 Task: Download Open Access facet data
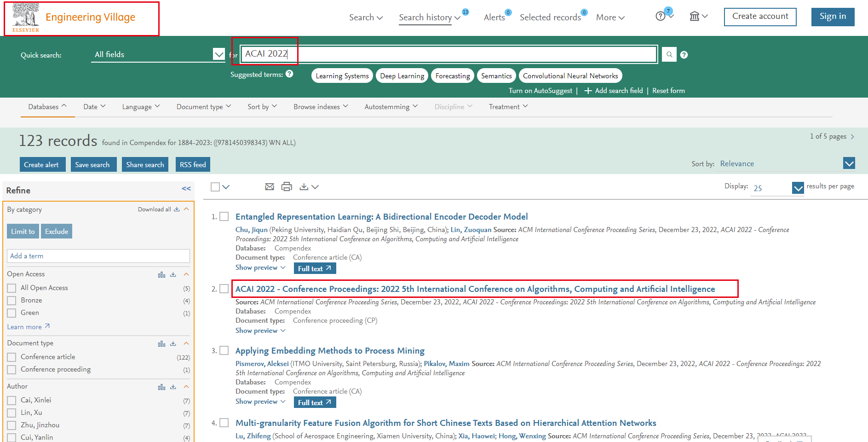[x=173, y=274]
